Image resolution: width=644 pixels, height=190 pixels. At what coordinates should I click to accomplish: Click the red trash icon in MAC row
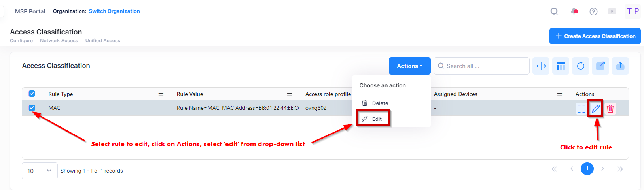click(x=610, y=108)
